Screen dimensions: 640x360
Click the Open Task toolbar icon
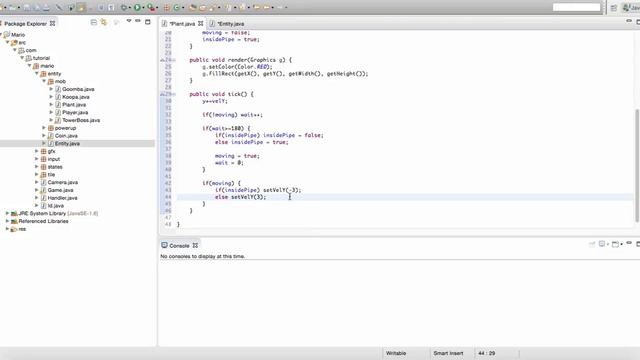[202, 7]
